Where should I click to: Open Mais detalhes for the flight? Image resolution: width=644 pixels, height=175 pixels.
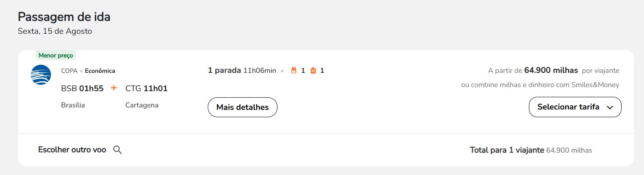(x=242, y=107)
